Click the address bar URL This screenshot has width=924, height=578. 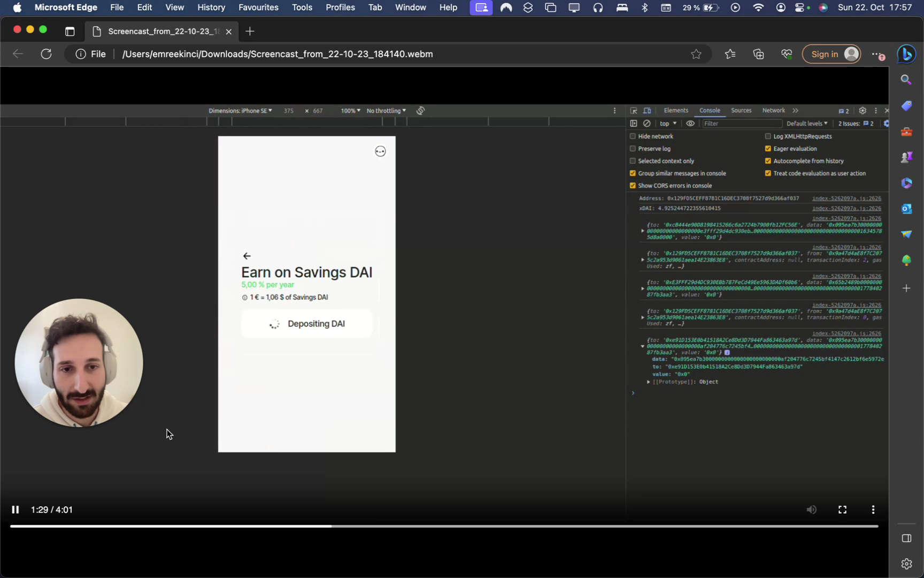(278, 54)
